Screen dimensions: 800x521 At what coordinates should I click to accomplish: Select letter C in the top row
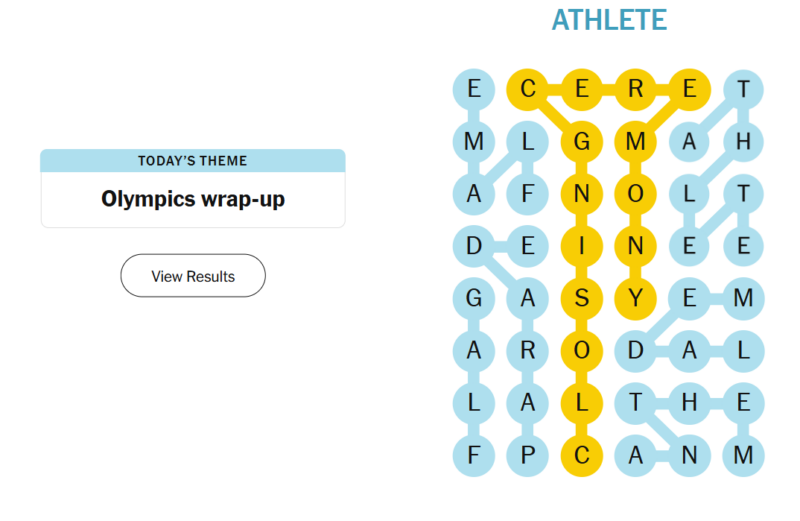click(x=527, y=90)
